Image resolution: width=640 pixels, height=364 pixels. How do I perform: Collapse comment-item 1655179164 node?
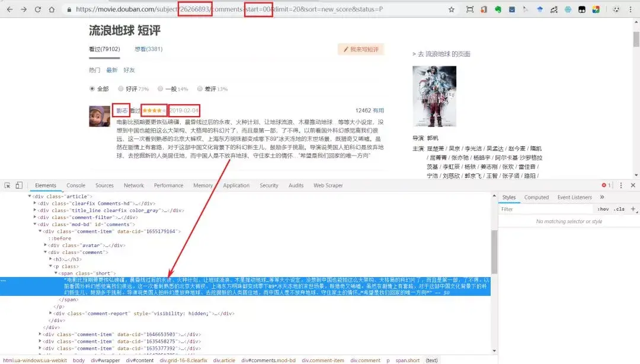[40, 231]
